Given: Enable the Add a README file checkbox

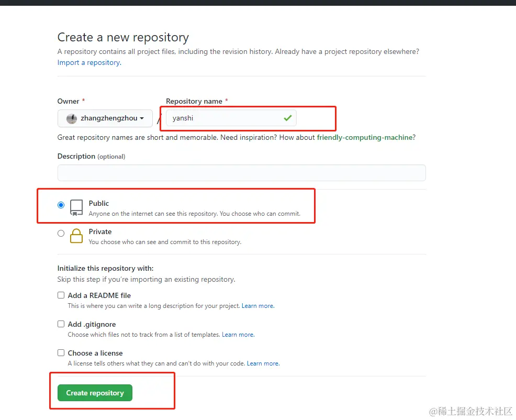Looking at the screenshot, I should [61, 295].
